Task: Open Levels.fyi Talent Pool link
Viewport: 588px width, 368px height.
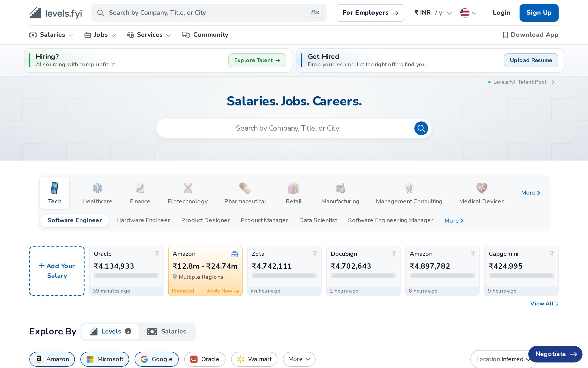Action: (x=521, y=82)
